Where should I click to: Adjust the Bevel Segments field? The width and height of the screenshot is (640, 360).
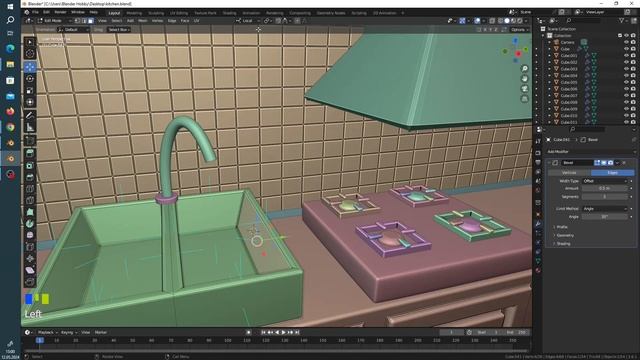pyautogui.click(x=604, y=196)
